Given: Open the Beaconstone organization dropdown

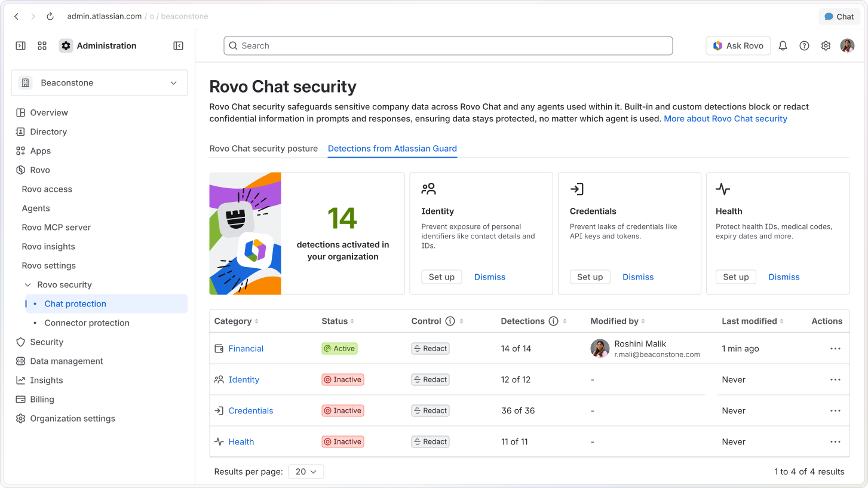Looking at the screenshot, I should (99, 83).
